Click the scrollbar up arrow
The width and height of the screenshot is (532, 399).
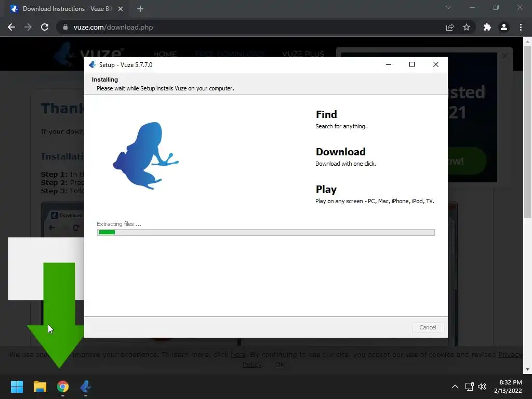[x=527, y=42]
